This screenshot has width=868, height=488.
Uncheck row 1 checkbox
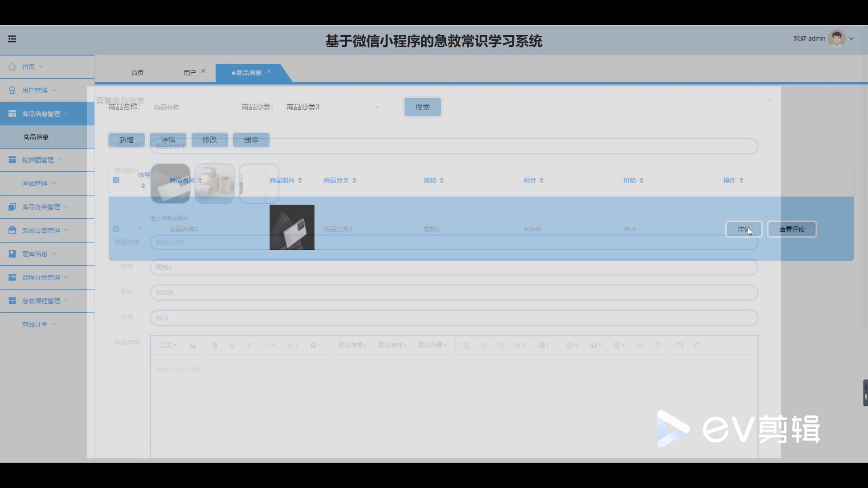coord(116,229)
